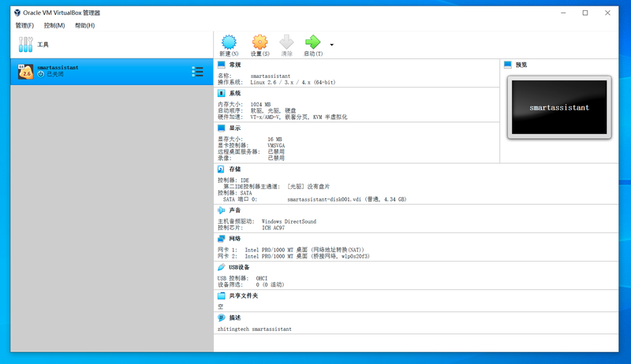
Task: Click the Network (网络) section icon
Action: point(222,239)
